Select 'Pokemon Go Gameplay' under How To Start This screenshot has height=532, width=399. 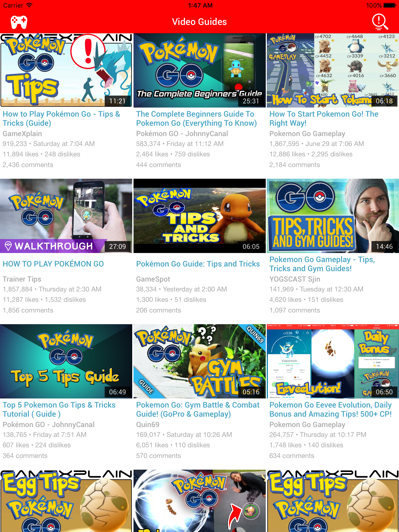(307, 134)
